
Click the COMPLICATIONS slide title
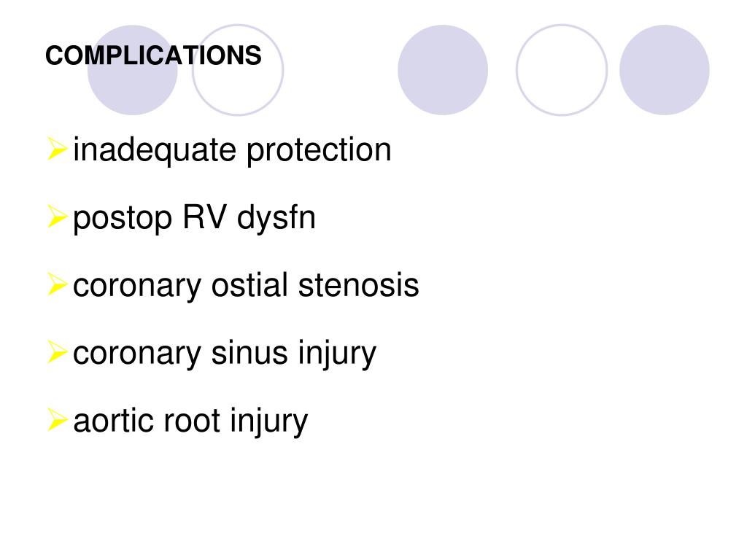tap(153, 55)
